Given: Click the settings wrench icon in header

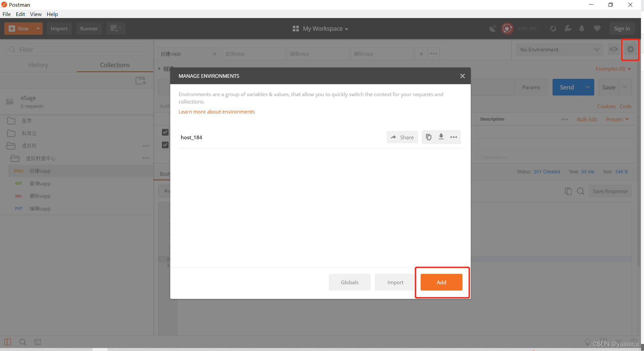Looking at the screenshot, I should 568,28.
